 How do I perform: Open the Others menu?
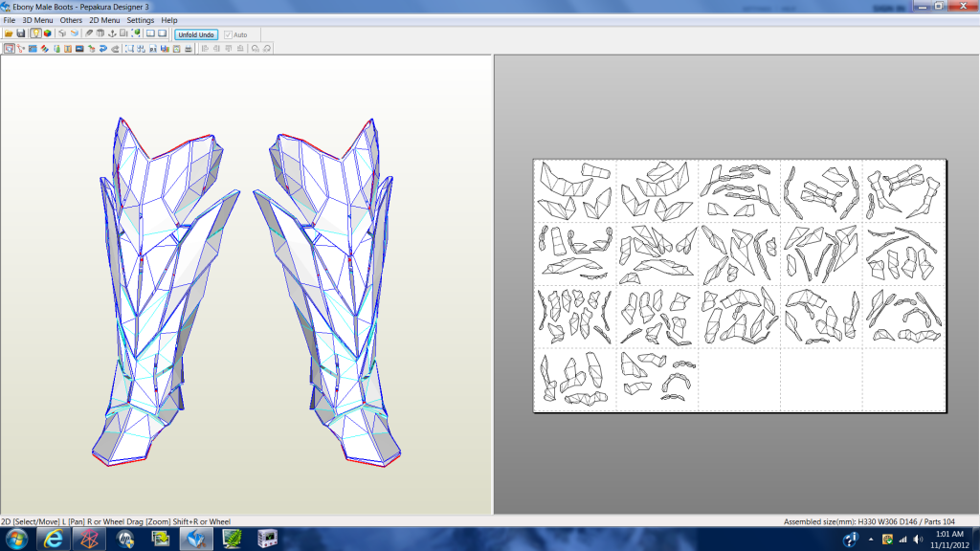click(x=71, y=20)
